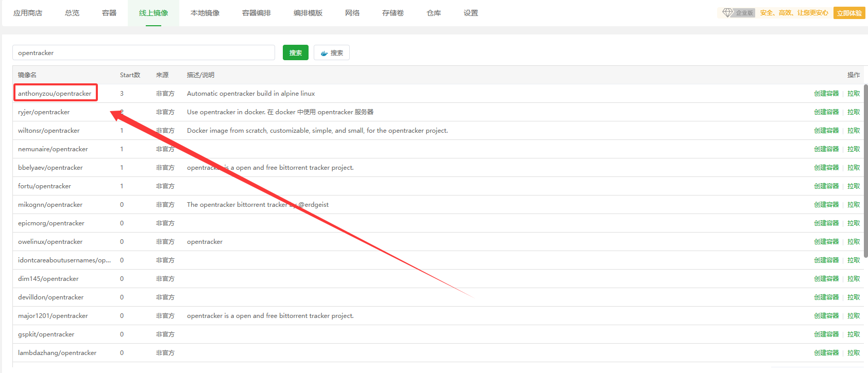Select the 存储卷 tab
Screen dimensions: 868x373
tap(393, 13)
